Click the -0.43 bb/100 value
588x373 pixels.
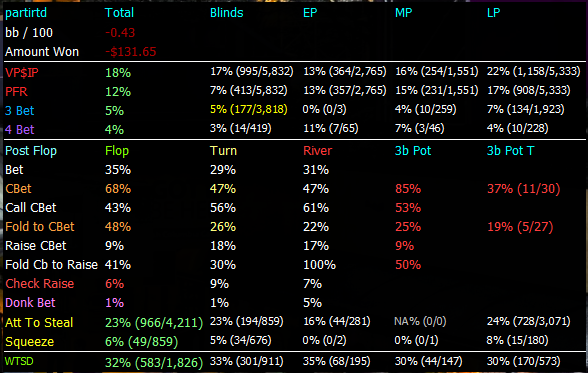click(120, 33)
